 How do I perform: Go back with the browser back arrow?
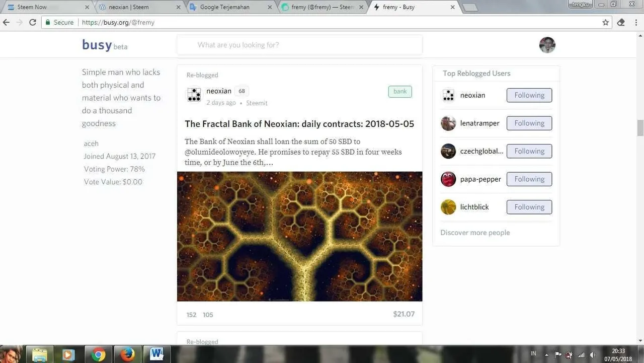[x=7, y=22]
